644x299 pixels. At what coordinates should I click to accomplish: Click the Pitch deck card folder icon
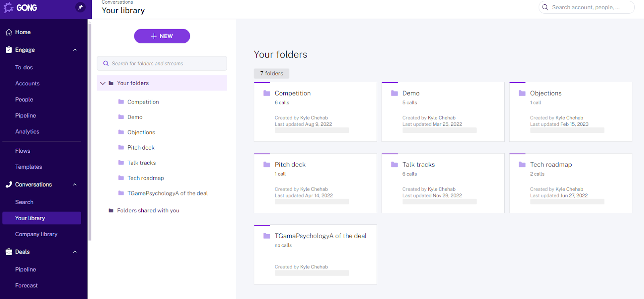tap(266, 164)
